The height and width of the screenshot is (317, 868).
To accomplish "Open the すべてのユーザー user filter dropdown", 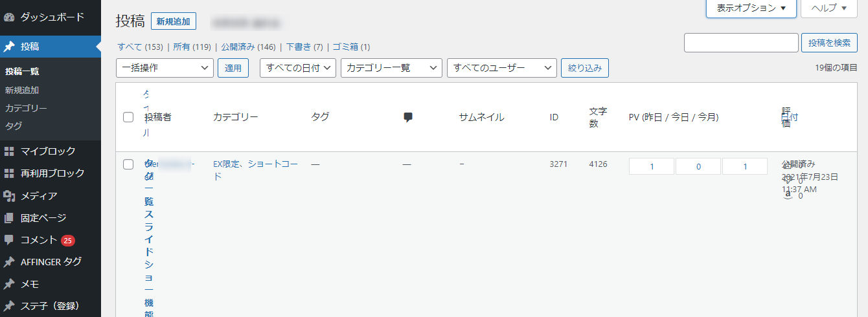I will pyautogui.click(x=501, y=68).
